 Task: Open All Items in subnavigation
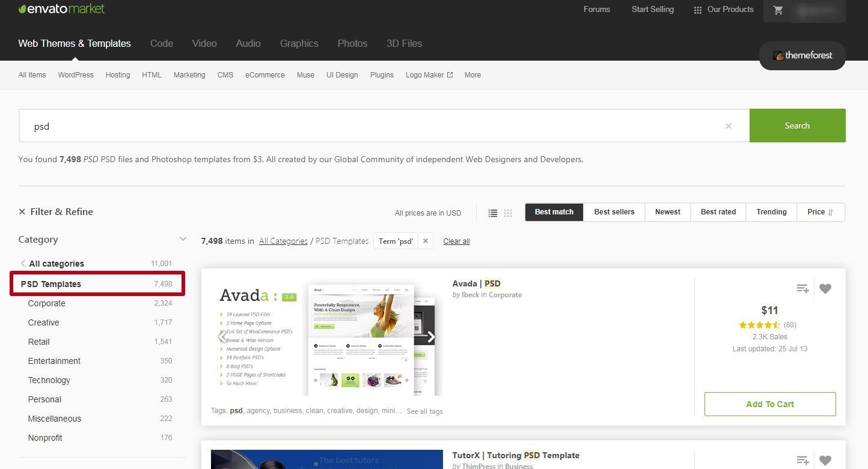32,75
